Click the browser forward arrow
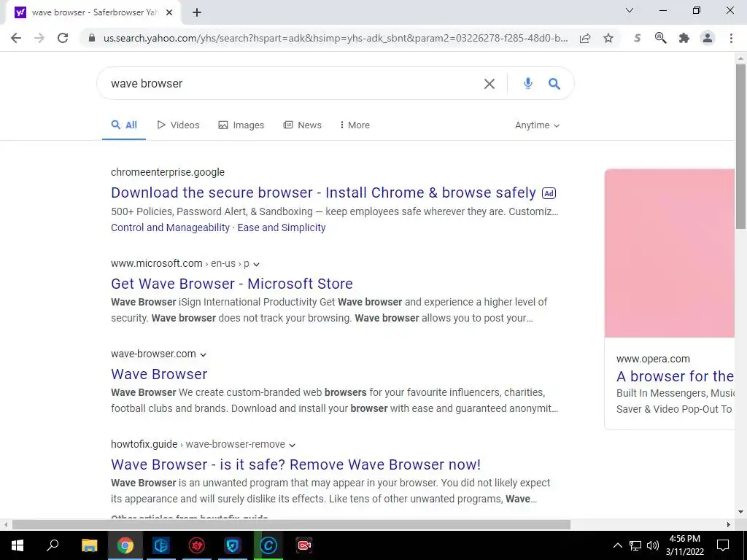This screenshot has width=747, height=560. pos(39,38)
